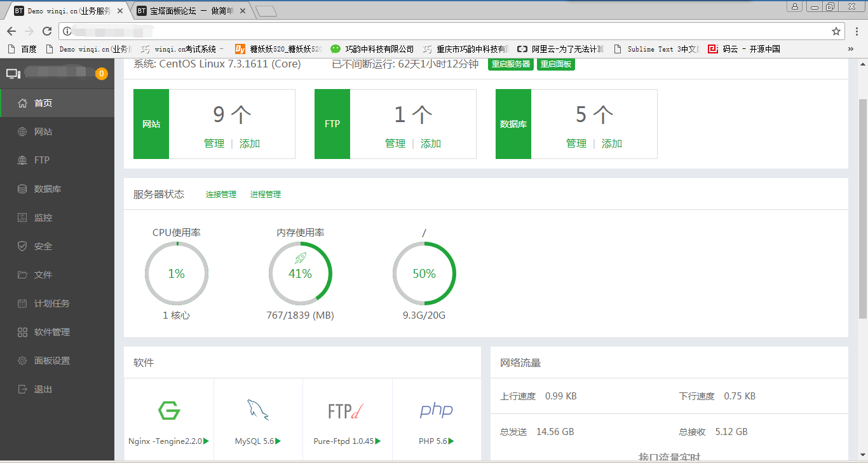Viewport: 868px width, 463px height.
Task: Open the 阿里云 bookmark
Action: point(560,49)
